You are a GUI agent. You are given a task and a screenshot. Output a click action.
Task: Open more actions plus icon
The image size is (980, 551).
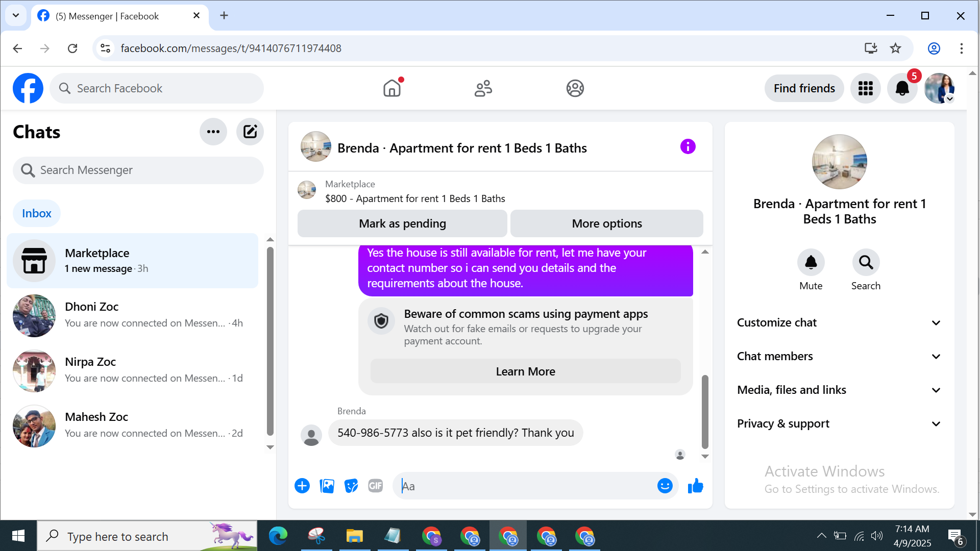pyautogui.click(x=302, y=486)
